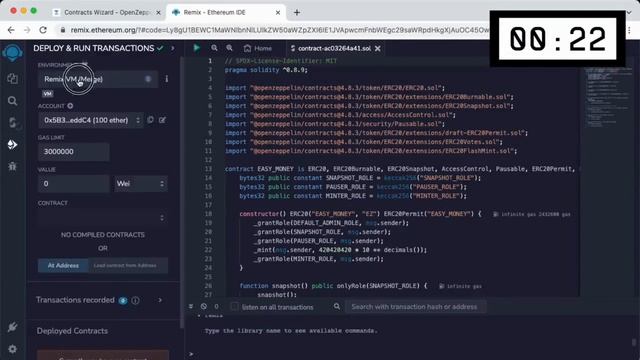
Task: Open a new browser tab
Action: 297,13
